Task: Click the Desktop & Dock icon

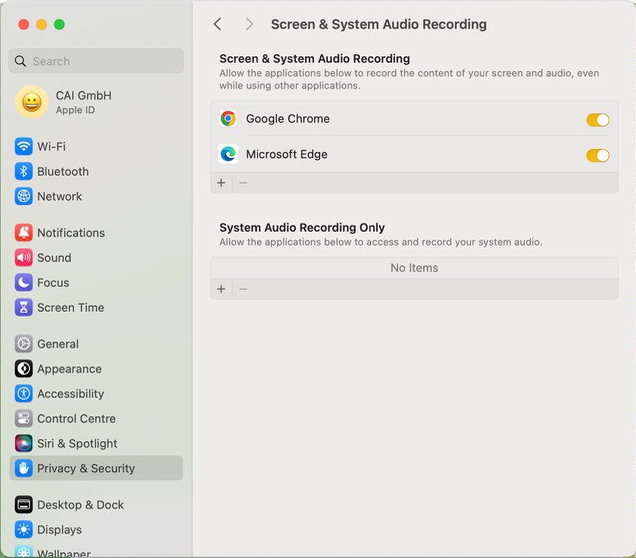Action: tap(24, 505)
